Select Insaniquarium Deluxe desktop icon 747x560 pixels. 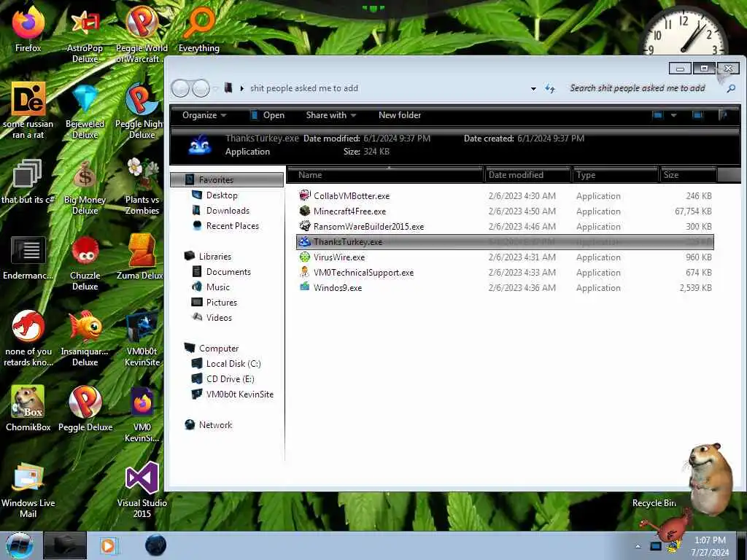(85, 338)
